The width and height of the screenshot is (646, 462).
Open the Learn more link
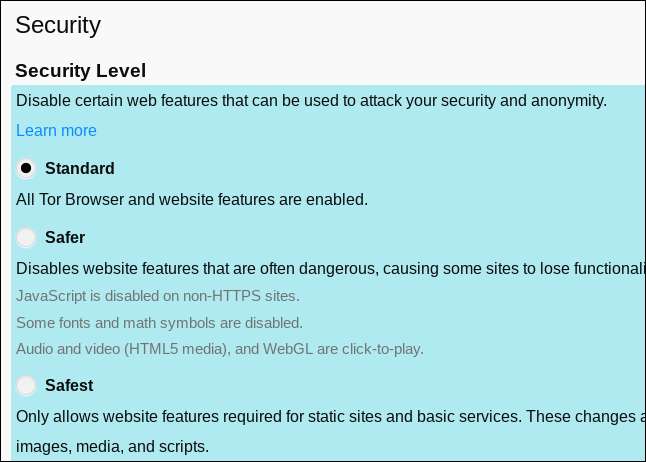[56, 130]
